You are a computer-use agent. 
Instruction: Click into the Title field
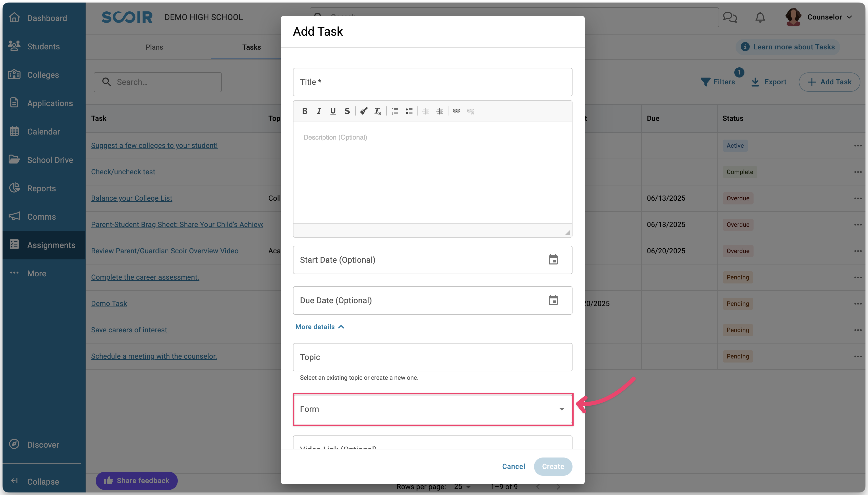point(432,82)
